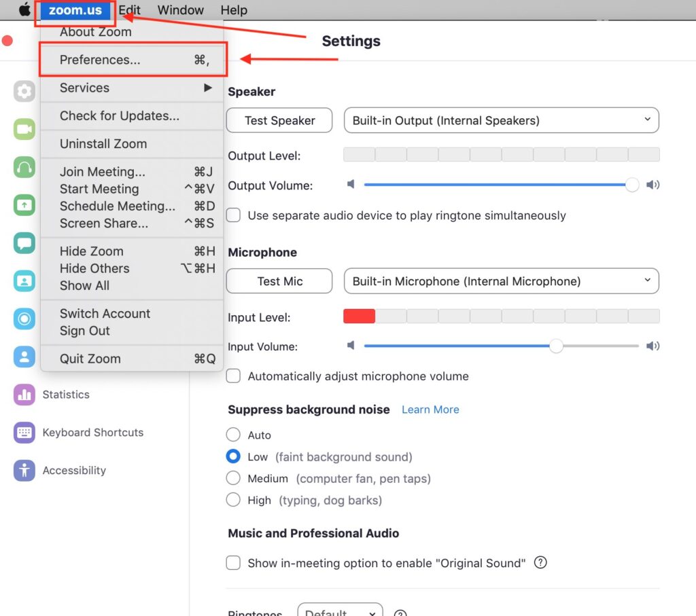Choose Start Meeting menu item
Viewport: 696px width, 616px height.
click(x=133, y=189)
